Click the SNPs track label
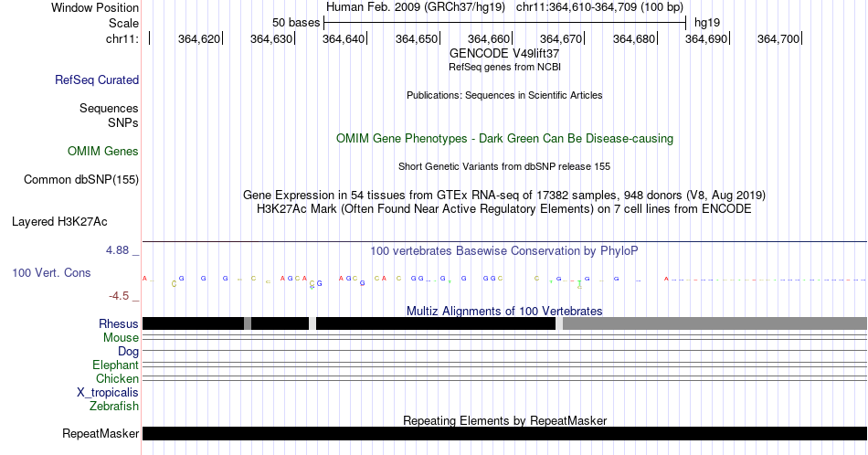The height and width of the screenshot is (455, 868). pos(123,122)
